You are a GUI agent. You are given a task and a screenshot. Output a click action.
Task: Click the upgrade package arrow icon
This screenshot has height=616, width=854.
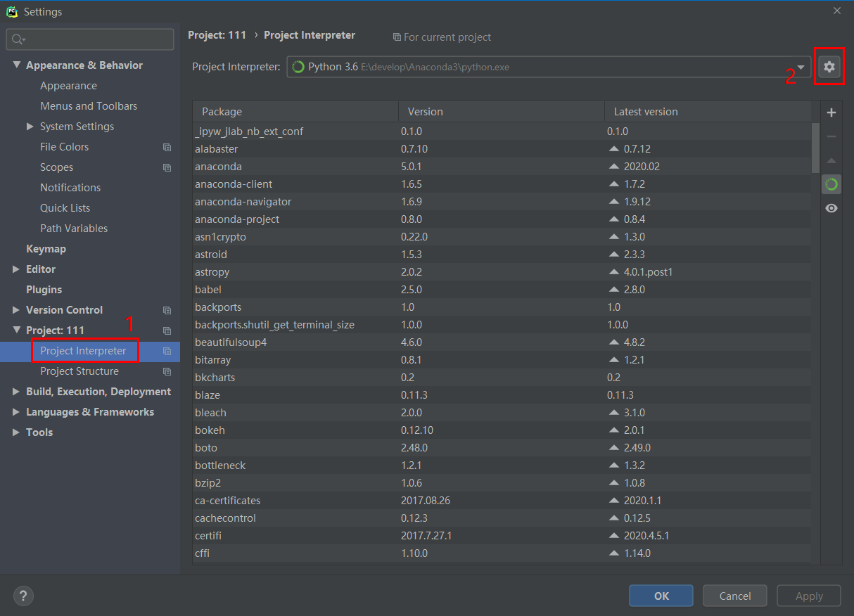[831, 161]
